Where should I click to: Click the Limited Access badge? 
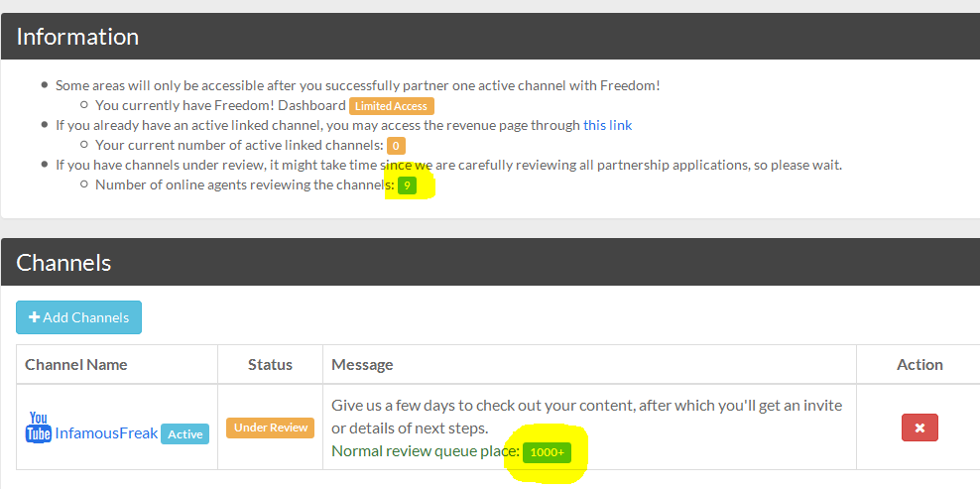tap(392, 106)
